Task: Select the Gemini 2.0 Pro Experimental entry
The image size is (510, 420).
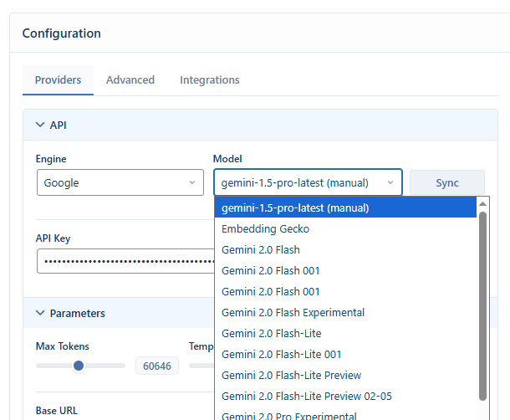Action: point(288,416)
